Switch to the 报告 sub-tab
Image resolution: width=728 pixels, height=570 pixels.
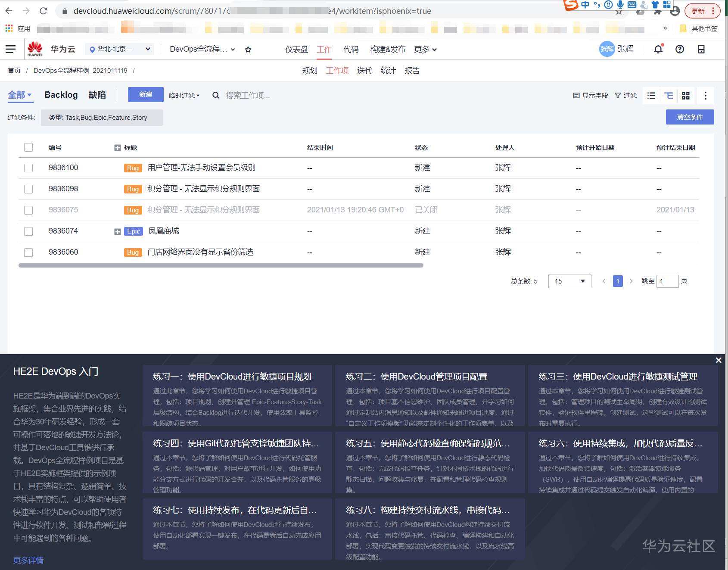coord(412,71)
